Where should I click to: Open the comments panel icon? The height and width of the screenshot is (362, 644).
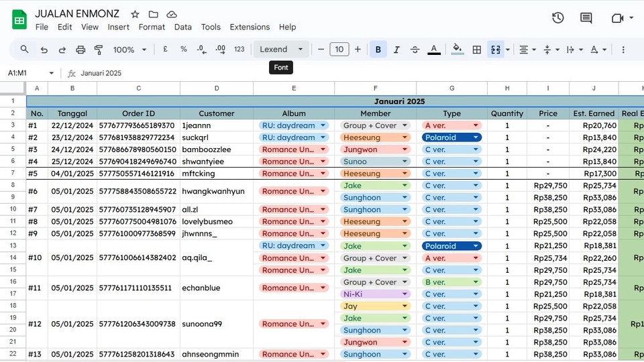586,18
